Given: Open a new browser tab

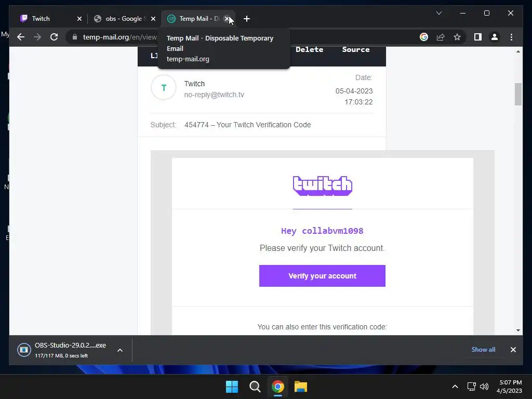Looking at the screenshot, I should (x=247, y=19).
